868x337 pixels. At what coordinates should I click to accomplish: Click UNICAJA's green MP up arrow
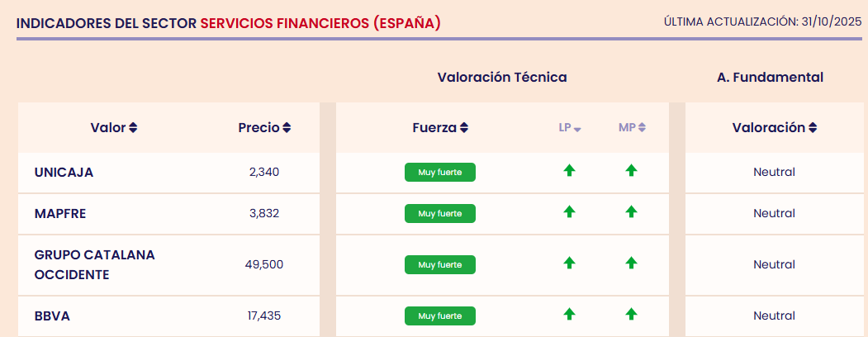tap(631, 171)
